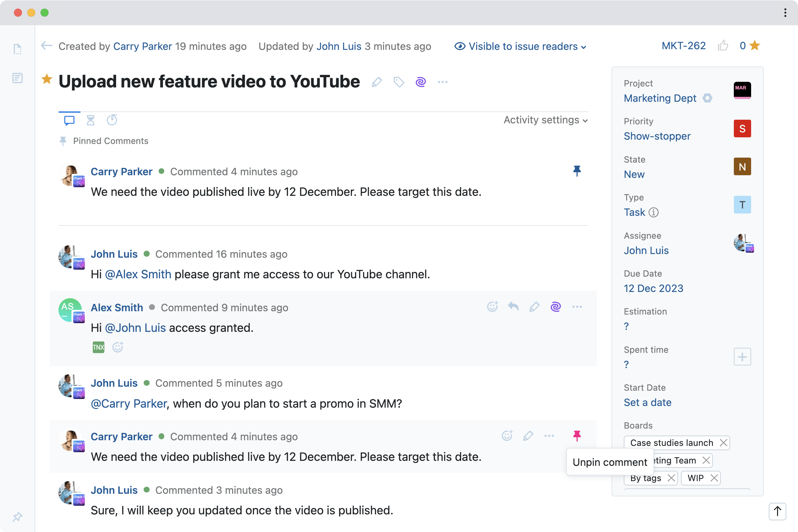The image size is (798, 532).
Task: Open John Luis's profile in updated-by line
Action: (x=339, y=46)
